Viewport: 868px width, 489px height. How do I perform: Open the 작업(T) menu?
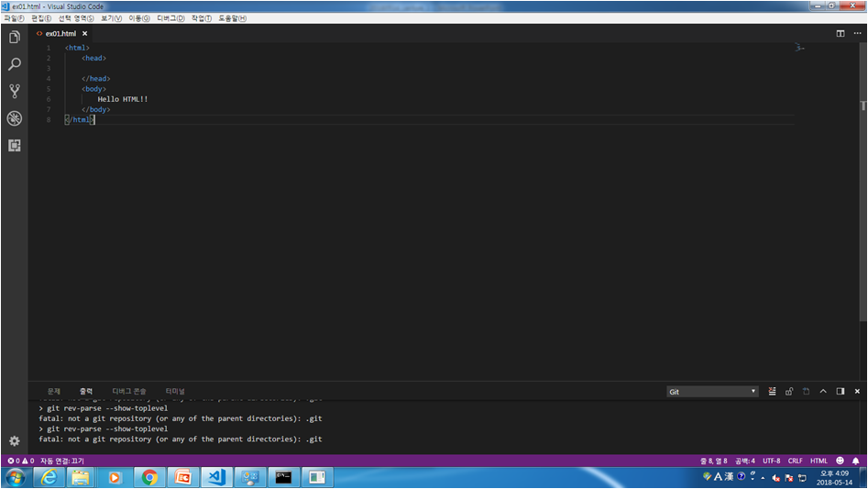202,18
